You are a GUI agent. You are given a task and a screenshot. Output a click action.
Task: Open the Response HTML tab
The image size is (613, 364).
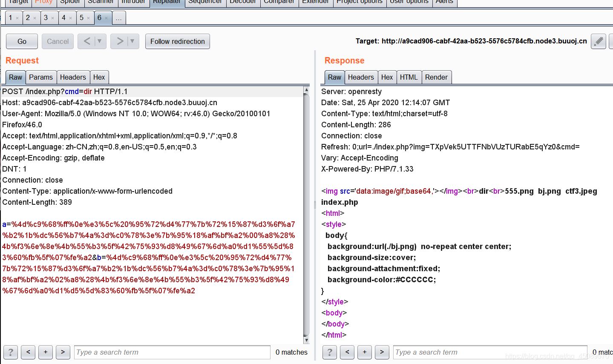tap(409, 77)
